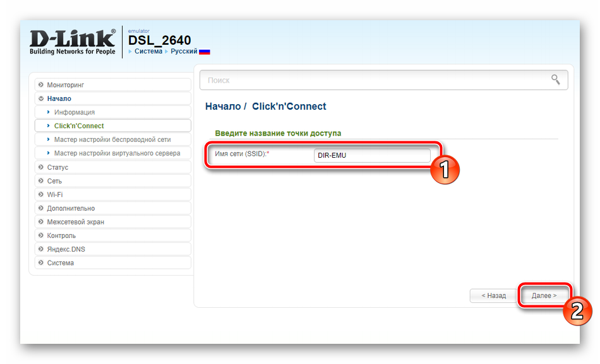This screenshot has height=364, width=600.
Task: Open the Русский language dropdown
Action: click(x=184, y=51)
